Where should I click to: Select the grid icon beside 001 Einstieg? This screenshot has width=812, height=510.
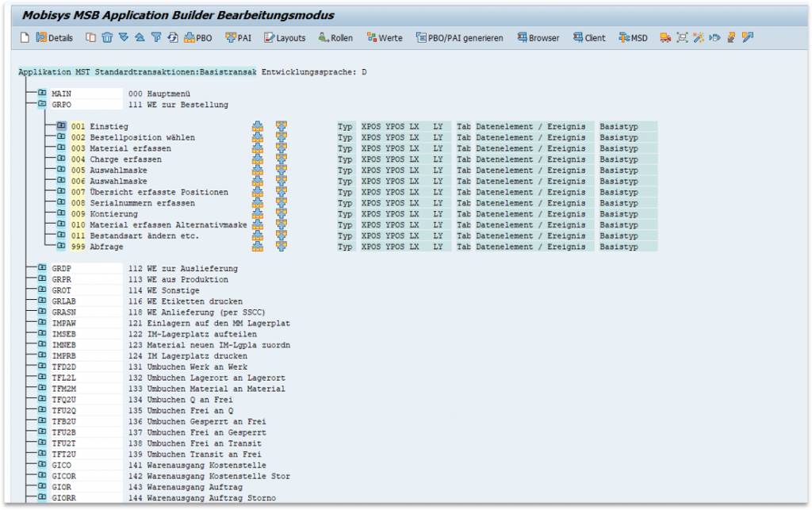[257, 126]
